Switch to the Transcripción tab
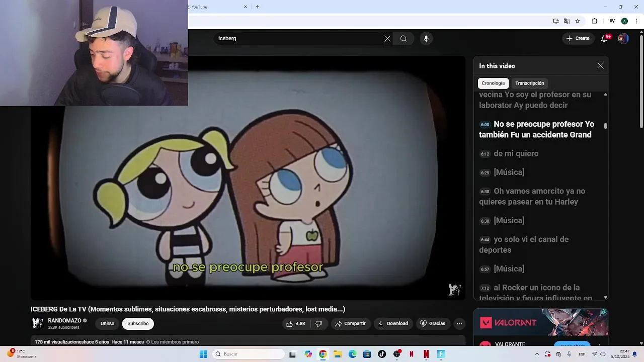The width and height of the screenshot is (644, 362). click(530, 83)
